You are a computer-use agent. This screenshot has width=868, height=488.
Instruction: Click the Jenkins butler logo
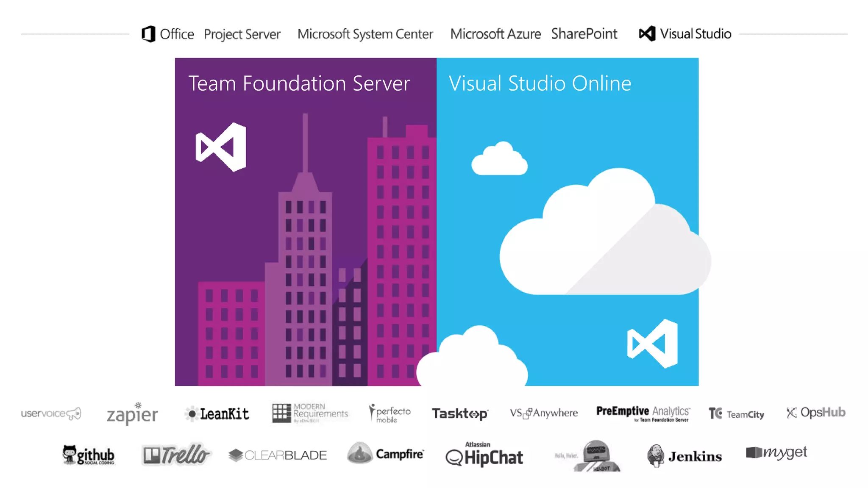tap(656, 455)
